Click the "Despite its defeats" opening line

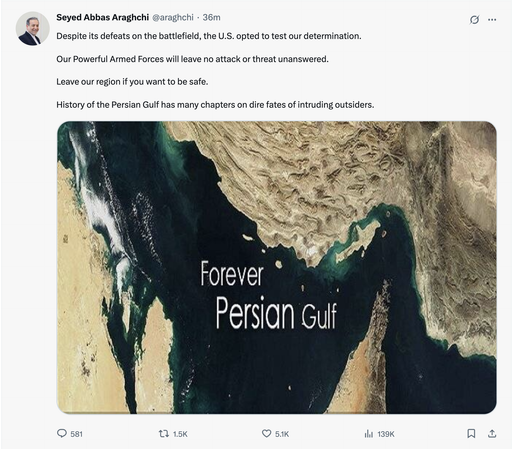point(209,36)
